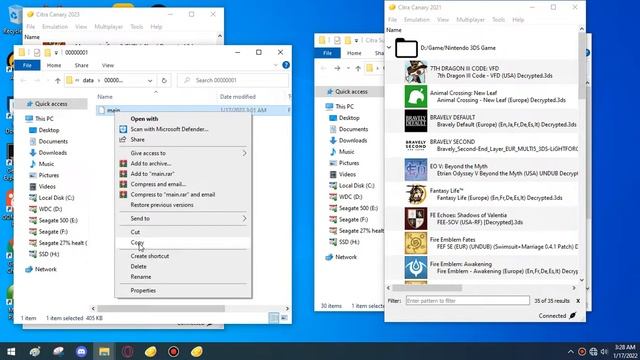Screen dimensions: 640x360
Task: Open WDC (D:) in left Explorer sidebar
Action: 50,209
